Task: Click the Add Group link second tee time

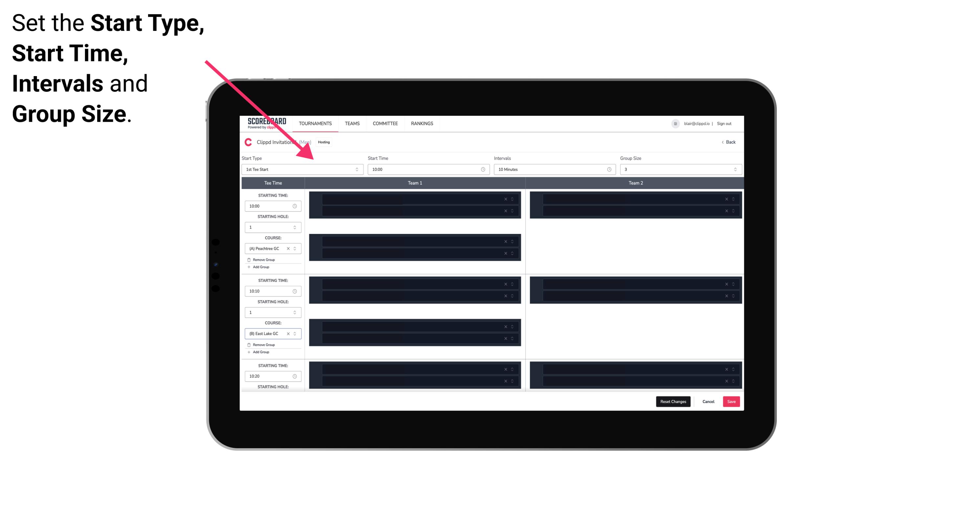Action: pos(260,352)
